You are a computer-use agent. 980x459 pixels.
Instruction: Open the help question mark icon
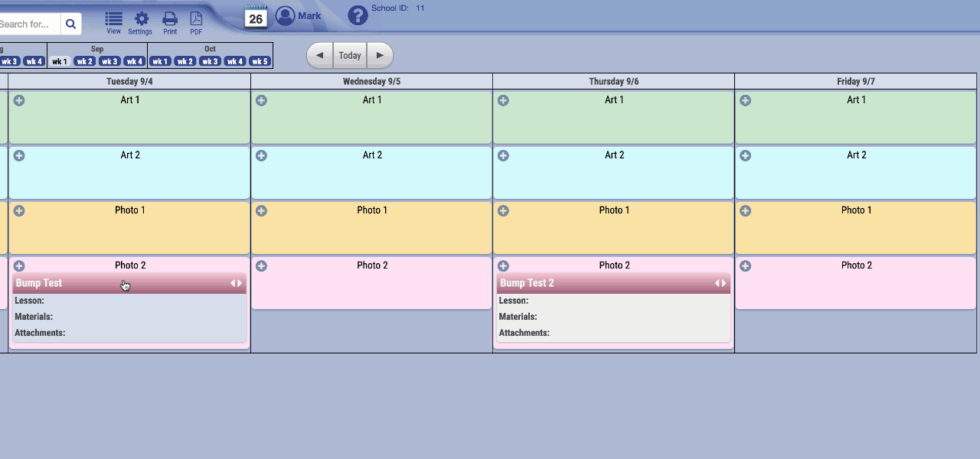(x=358, y=15)
